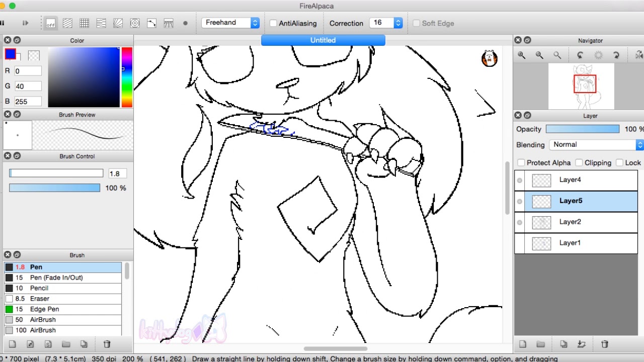Click the brush size 1.8 field

coord(117,173)
